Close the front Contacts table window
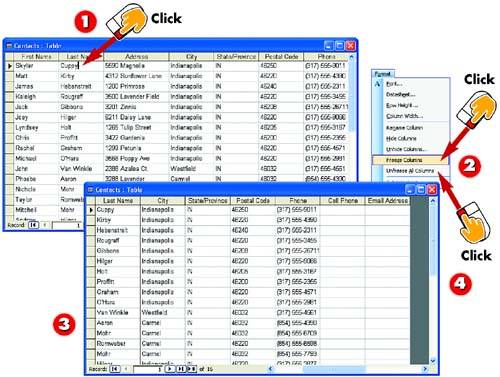This screenshot has width=500, height=377. tap(432, 190)
